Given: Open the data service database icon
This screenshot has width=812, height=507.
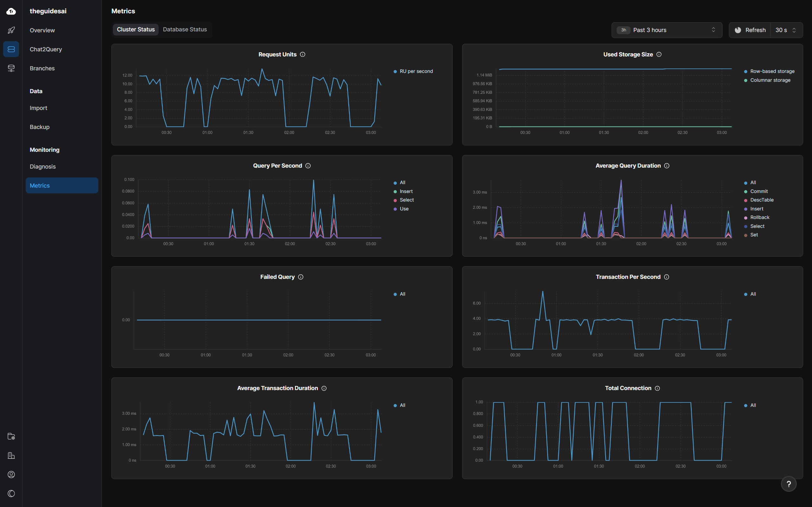Looking at the screenshot, I should click(11, 68).
